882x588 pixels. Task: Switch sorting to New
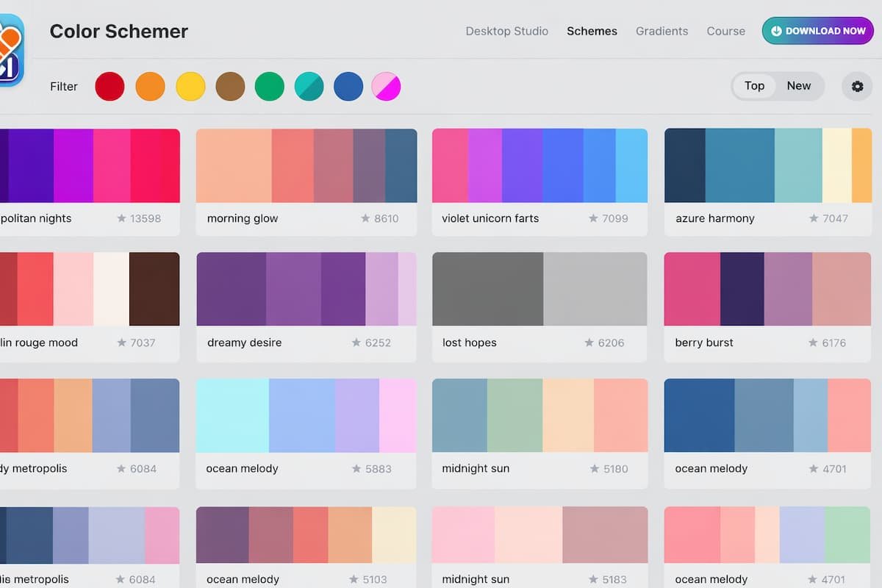[798, 86]
